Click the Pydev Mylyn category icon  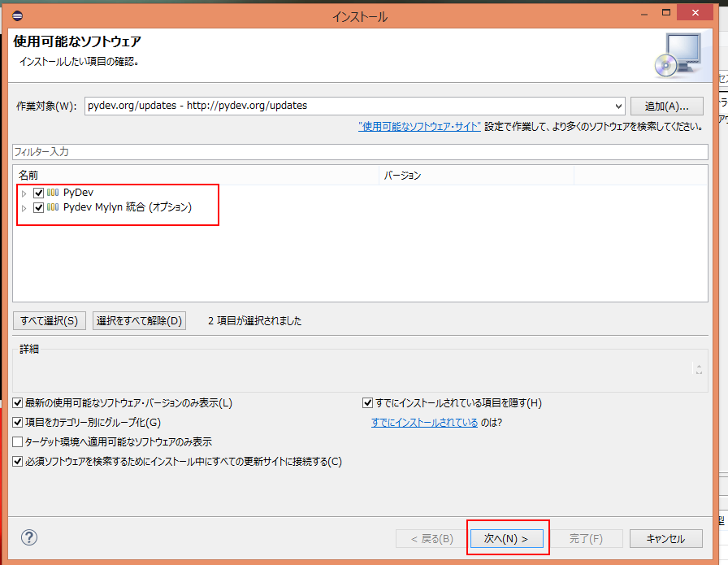click(53, 207)
